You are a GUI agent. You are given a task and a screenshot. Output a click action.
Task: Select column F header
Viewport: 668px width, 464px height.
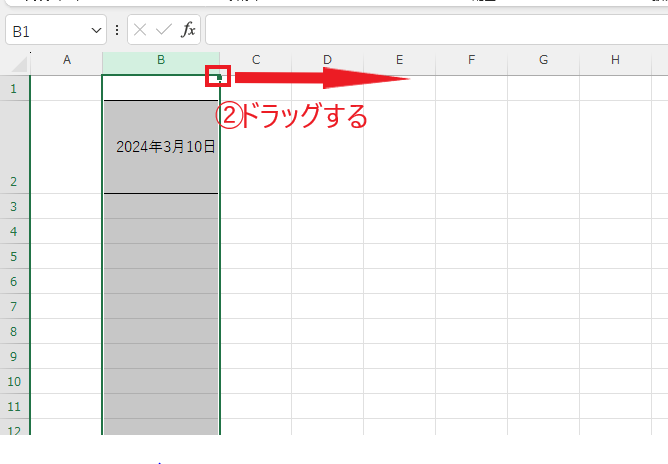[x=471, y=60]
